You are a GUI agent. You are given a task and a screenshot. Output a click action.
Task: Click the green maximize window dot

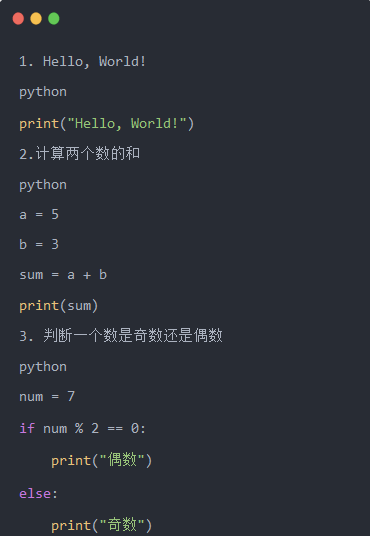click(x=54, y=18)
